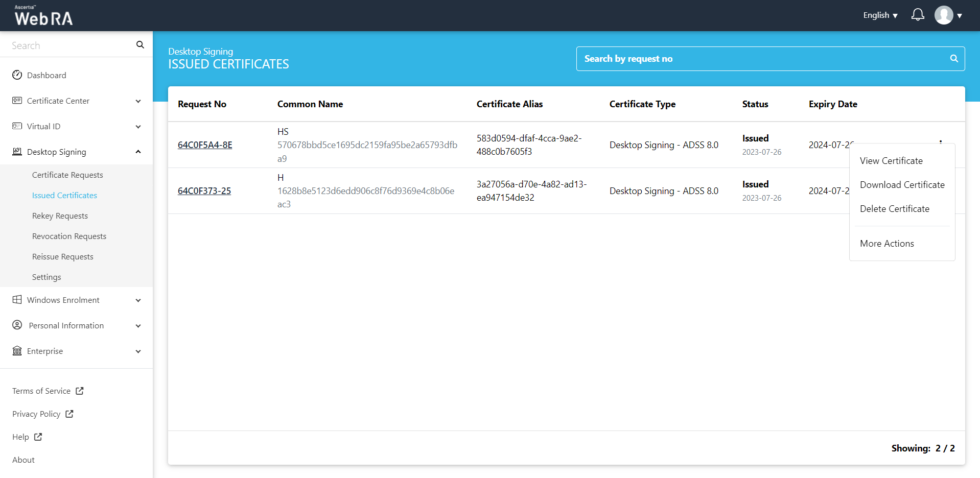980x478 pixels.
Task: Click the Help external link icon
Action: pyautogui.click(x=38, y=437)
